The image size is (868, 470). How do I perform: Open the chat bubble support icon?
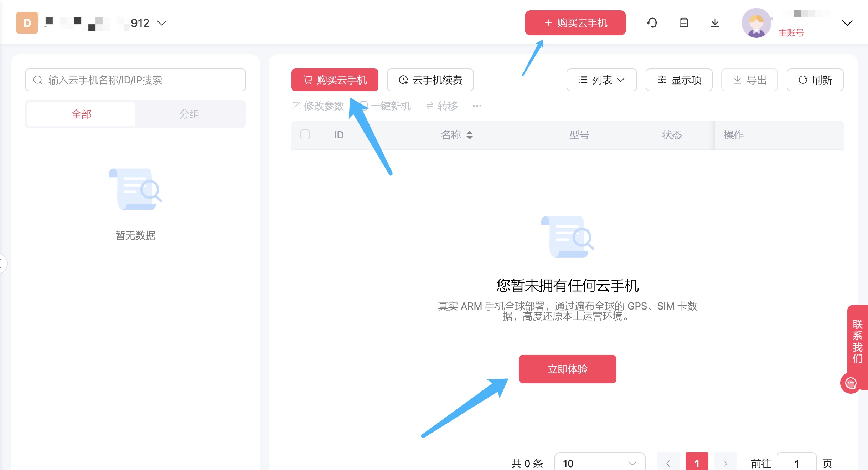coord(851,383)
